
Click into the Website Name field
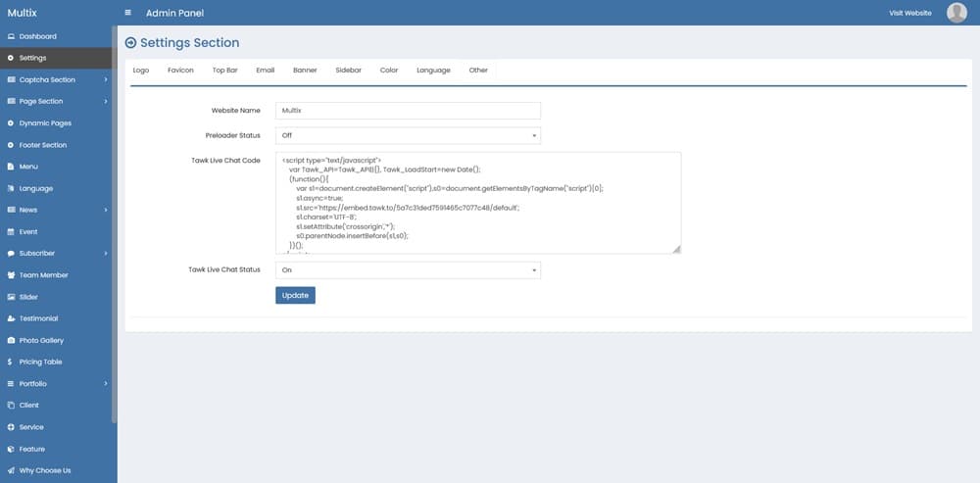coord(408,111)
